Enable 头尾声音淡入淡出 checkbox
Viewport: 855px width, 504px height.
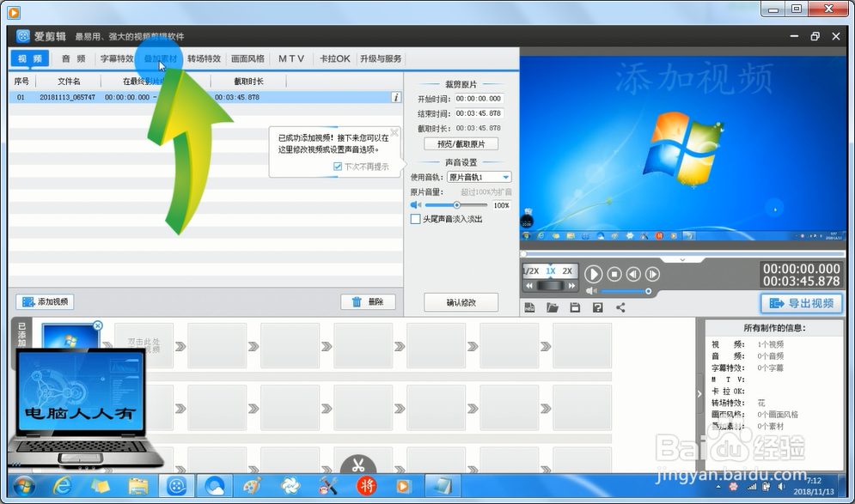point(416,219)
